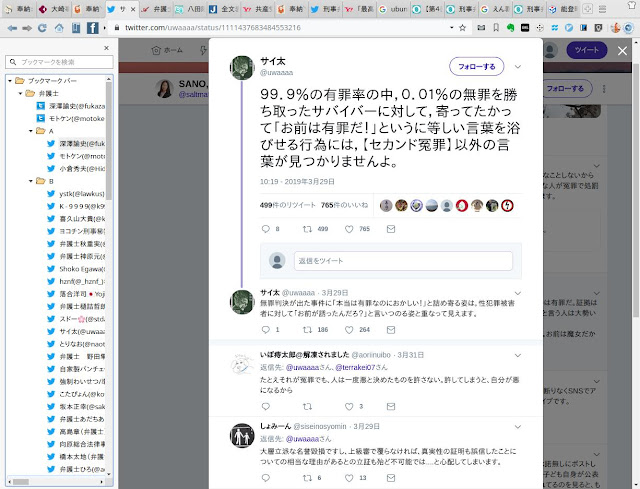Viewport: 640px width, 489px height.
Task: Click the 返信をツイート reply field
Action: click(x=403, y=261)
